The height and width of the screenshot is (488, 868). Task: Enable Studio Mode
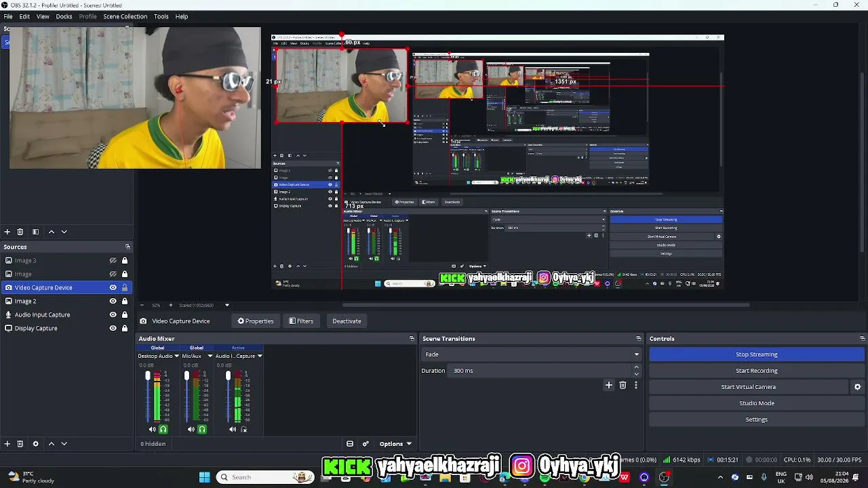click(757, 403)
